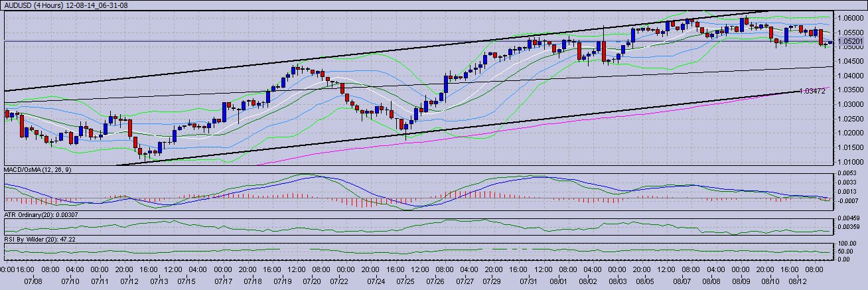Select the 0.00459 ATR scale value
This screenshot has height=290, width=868.
pyautogui.click(x=850, y=218)
